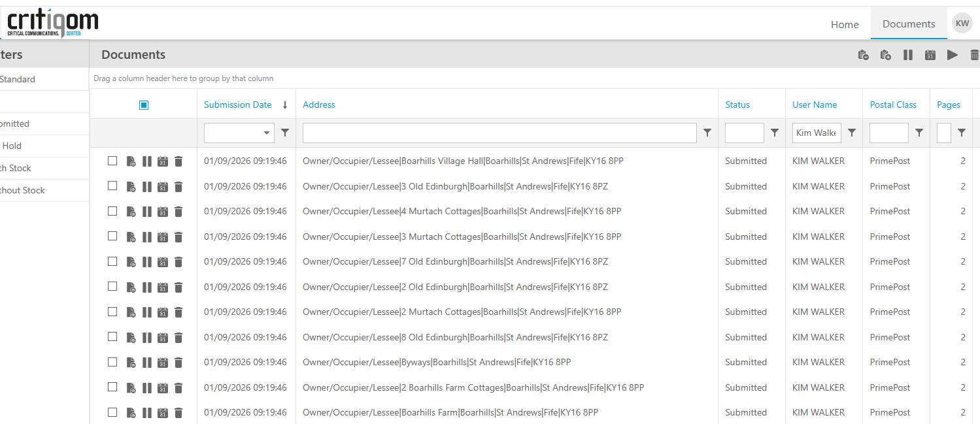This screenshot has width=980, height=424.
Task: Go to the Home tab
Action: pyautogui.click(x=845, y=24)
